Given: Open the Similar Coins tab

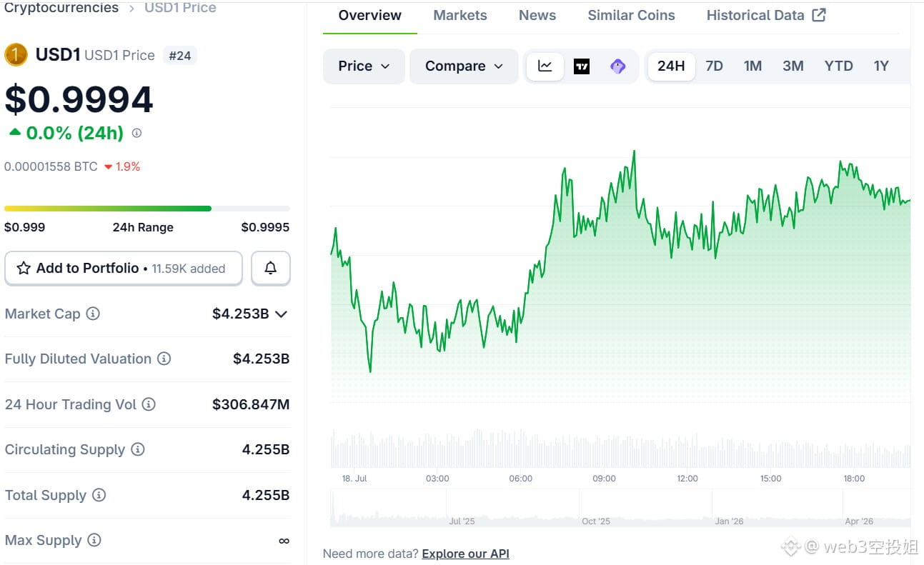Looking at the screenshot, I should coord(631,15).
